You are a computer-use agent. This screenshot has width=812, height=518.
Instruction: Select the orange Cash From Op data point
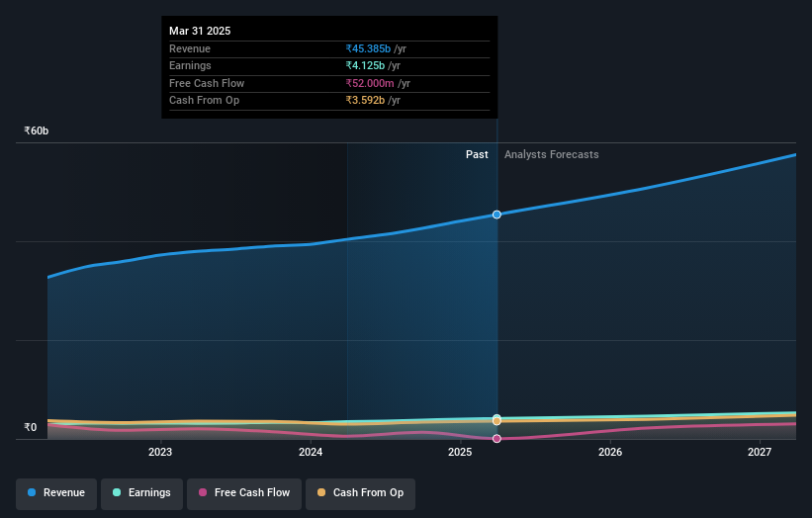[x=496, y=421]
